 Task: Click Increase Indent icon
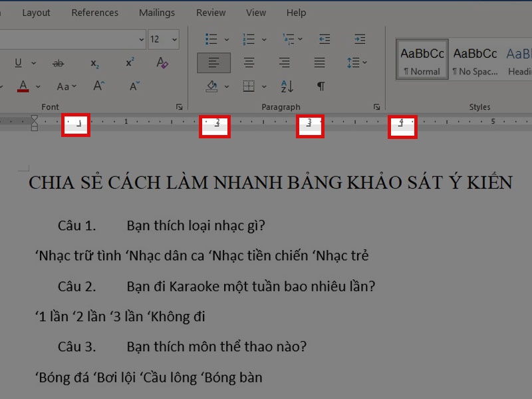(360, 39)
